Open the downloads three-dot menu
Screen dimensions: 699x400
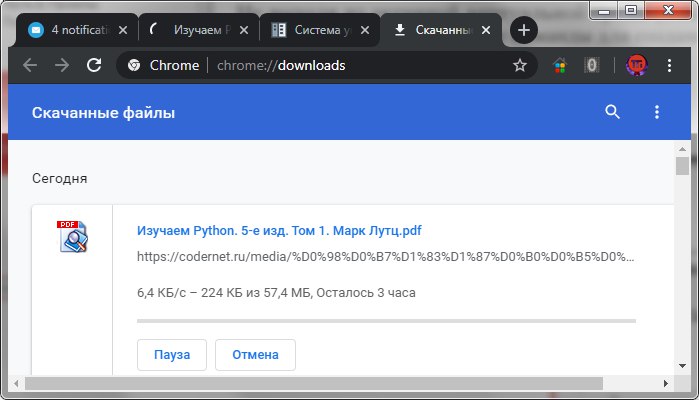(657, 112)
